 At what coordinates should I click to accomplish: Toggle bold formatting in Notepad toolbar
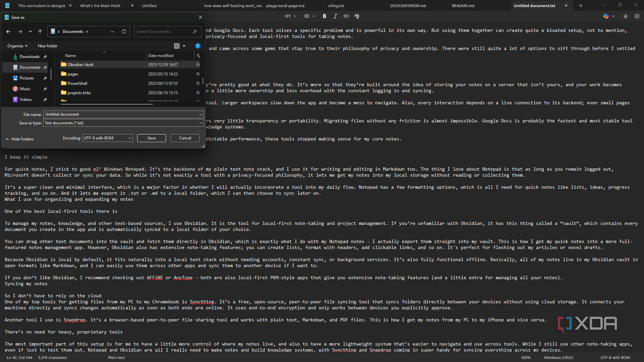click(x=324, y=16)
